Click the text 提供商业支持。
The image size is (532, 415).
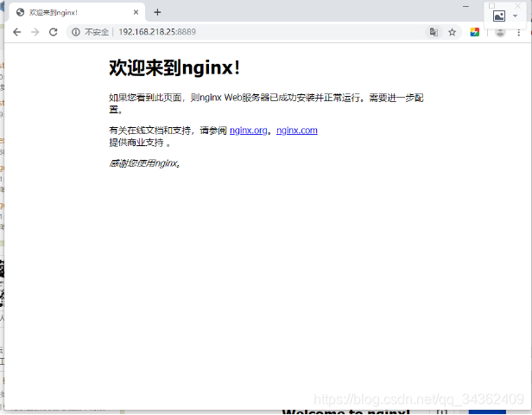pyautogui.click(x=140, y=143)
